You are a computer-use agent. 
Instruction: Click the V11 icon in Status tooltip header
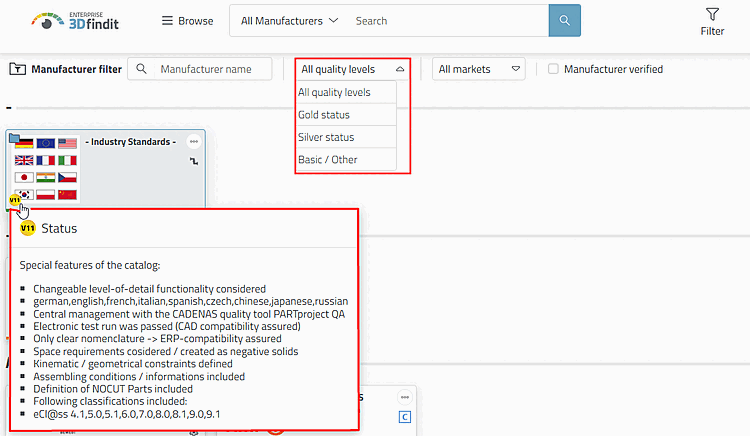pyautogui.click(x=28, y=228)
